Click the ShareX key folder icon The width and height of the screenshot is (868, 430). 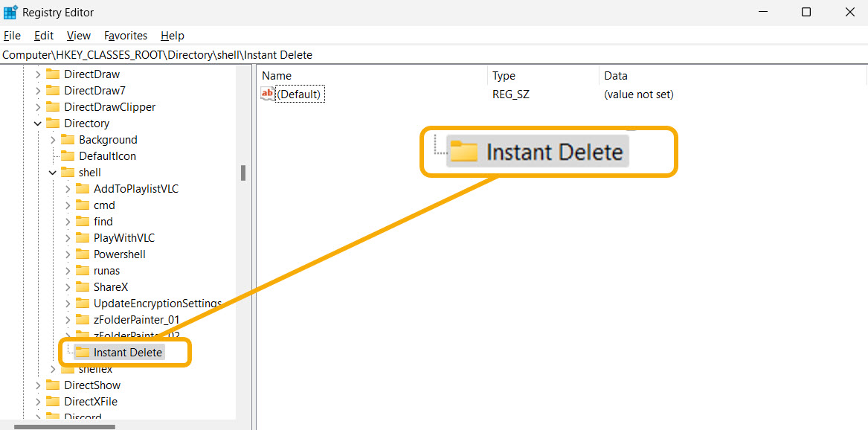pyautogui.click(x=82, y=286)
